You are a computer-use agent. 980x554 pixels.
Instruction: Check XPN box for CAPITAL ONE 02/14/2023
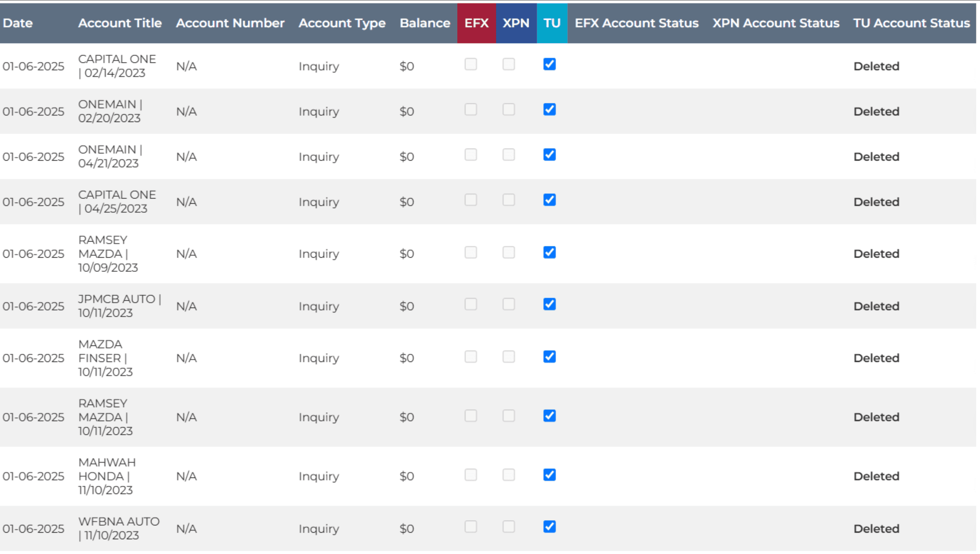point(509,64)
